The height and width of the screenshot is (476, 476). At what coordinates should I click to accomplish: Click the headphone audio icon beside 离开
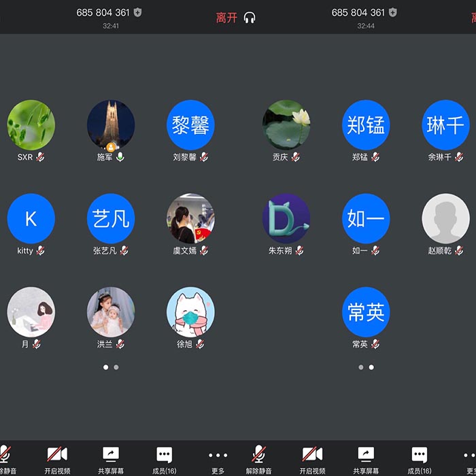pos(250,18)
